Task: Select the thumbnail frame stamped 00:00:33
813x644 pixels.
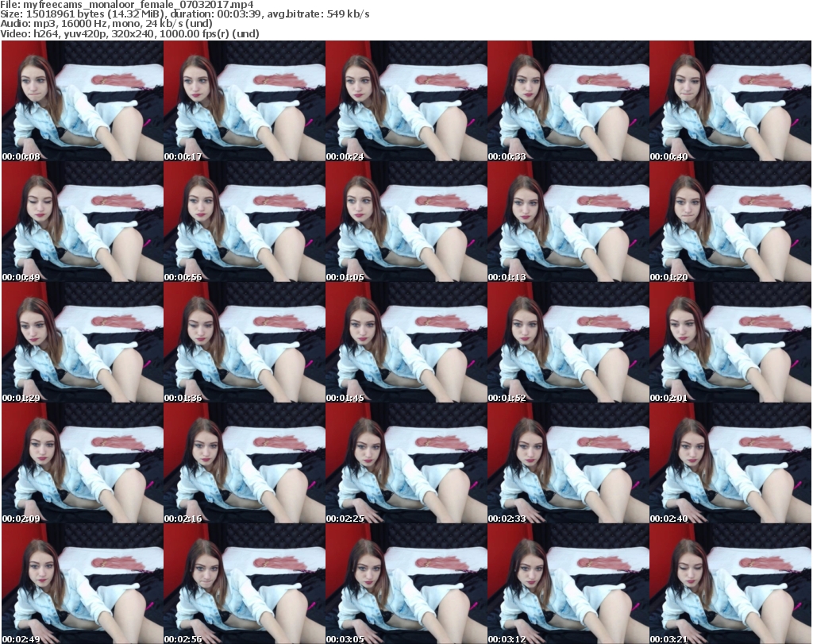Action: click(x=568, y=101)
